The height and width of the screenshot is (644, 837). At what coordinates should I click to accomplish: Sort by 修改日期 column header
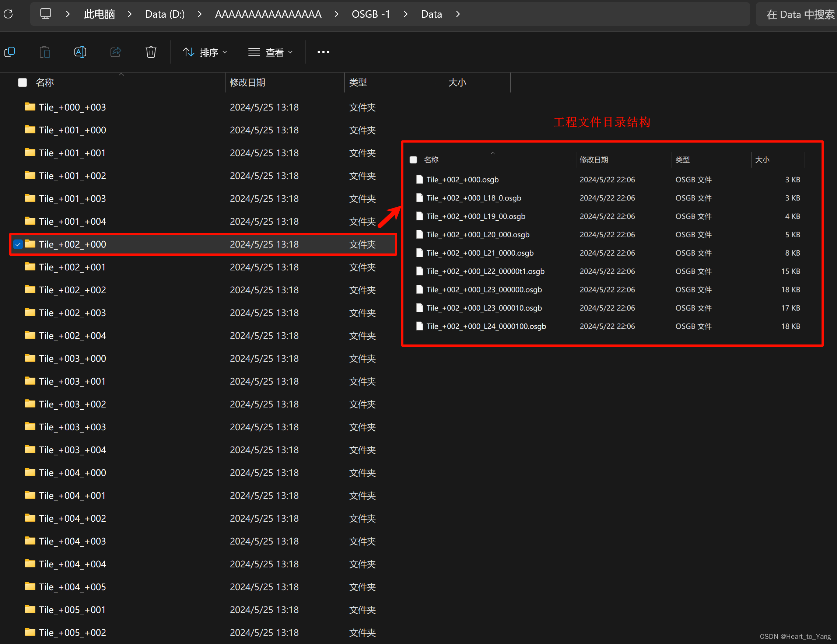pos(248,83)
